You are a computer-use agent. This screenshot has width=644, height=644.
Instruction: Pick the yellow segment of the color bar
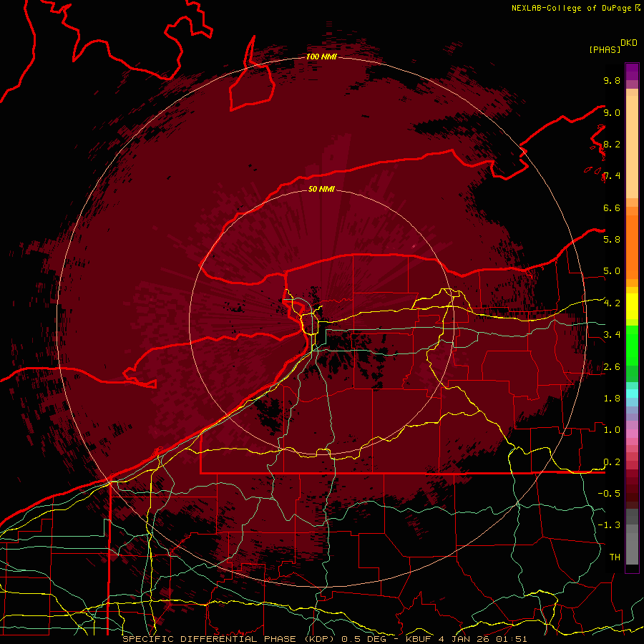(632, 306)
